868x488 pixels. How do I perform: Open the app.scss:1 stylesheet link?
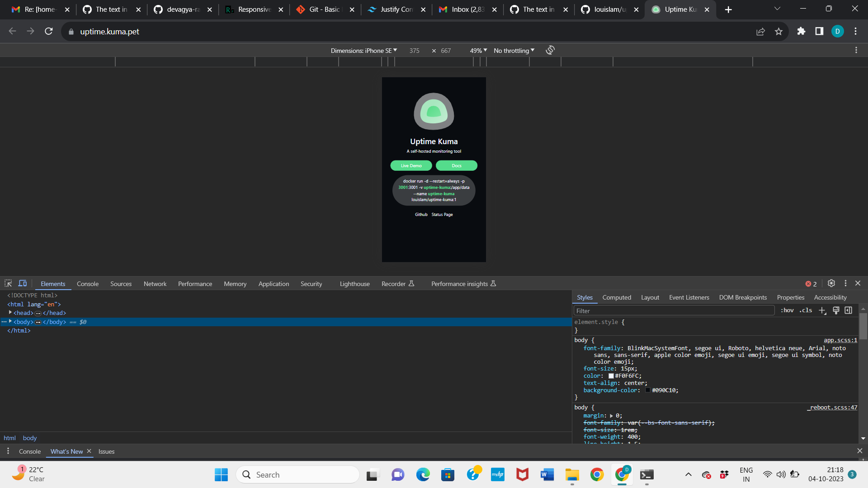point(840,340)
